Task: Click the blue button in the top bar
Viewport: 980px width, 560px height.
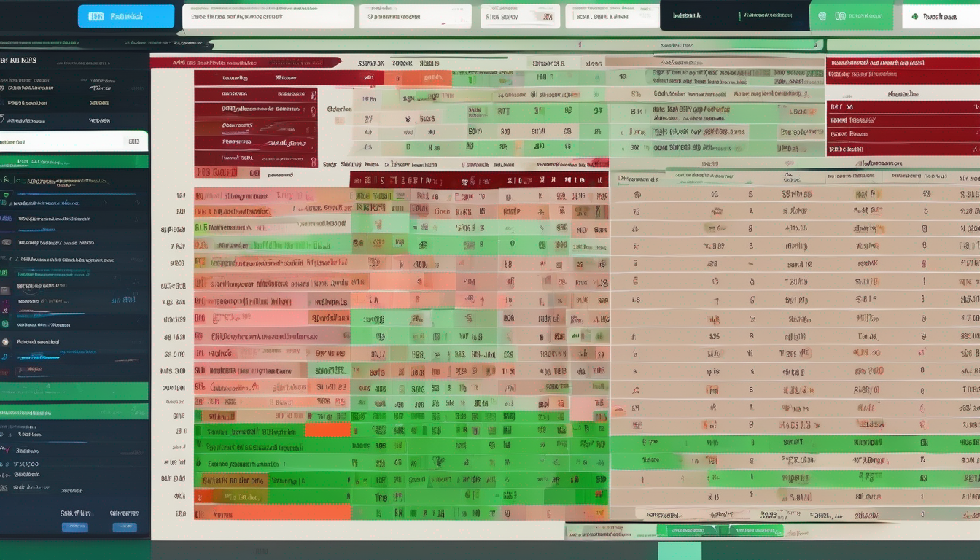Action: [x=126, y=16]
